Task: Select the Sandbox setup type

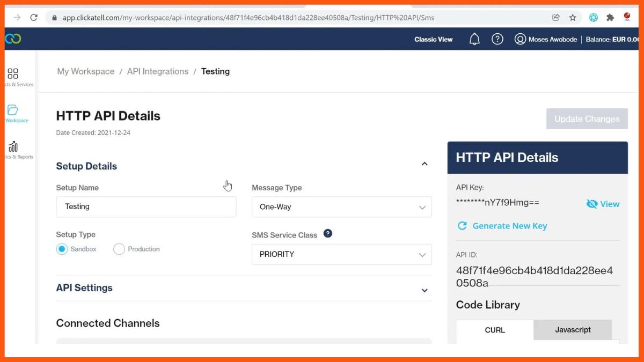Action: point(62,249)
